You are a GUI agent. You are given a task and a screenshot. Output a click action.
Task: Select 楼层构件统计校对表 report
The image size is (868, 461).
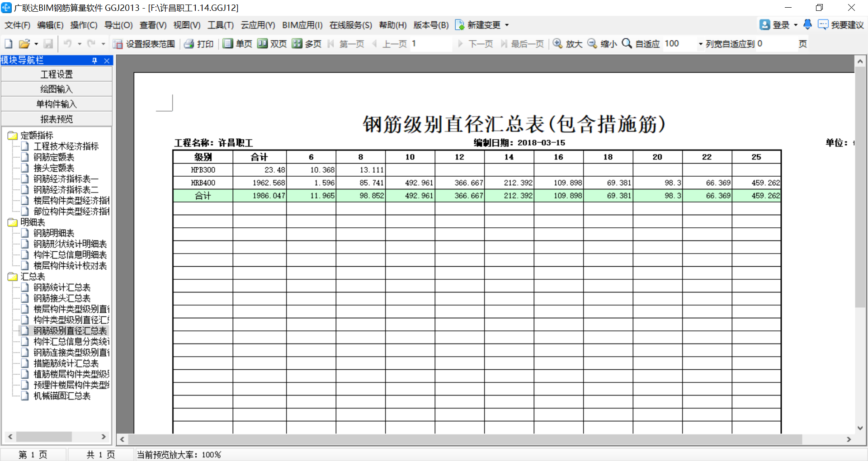coord(70,266)
